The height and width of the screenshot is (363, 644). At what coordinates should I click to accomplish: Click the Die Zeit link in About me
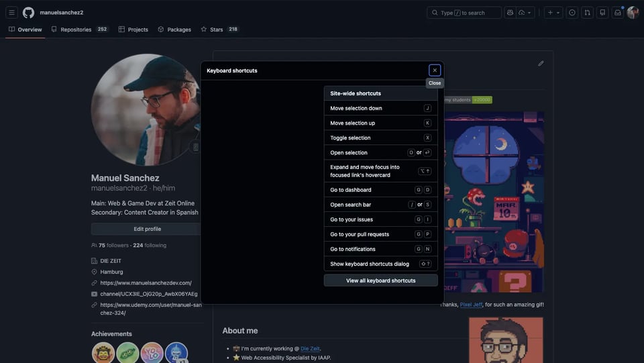point(310,349)
